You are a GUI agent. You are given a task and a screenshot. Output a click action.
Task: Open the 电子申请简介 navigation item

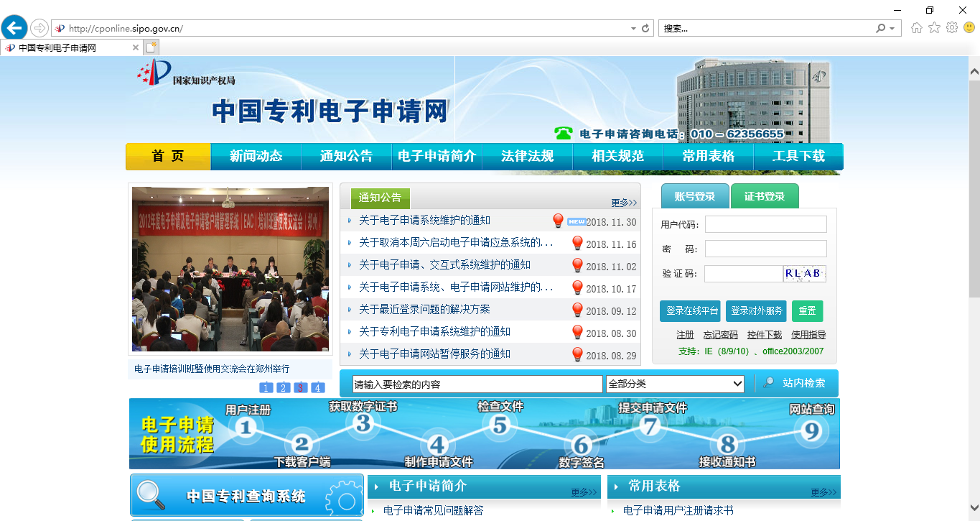[437, 157]
